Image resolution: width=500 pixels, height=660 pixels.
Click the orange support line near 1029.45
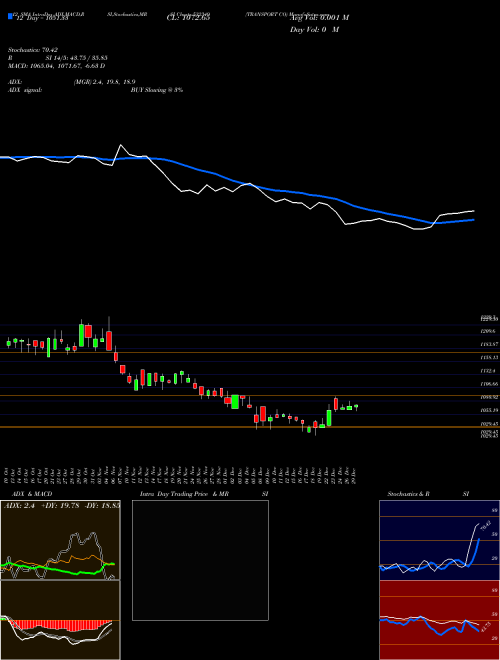[x=250, y=427]
